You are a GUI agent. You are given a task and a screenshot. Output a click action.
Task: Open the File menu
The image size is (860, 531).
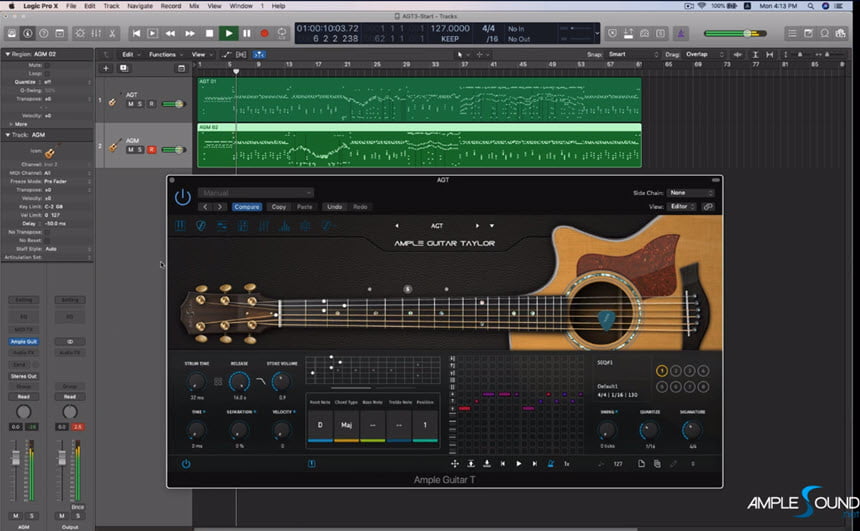coord(71,6)
